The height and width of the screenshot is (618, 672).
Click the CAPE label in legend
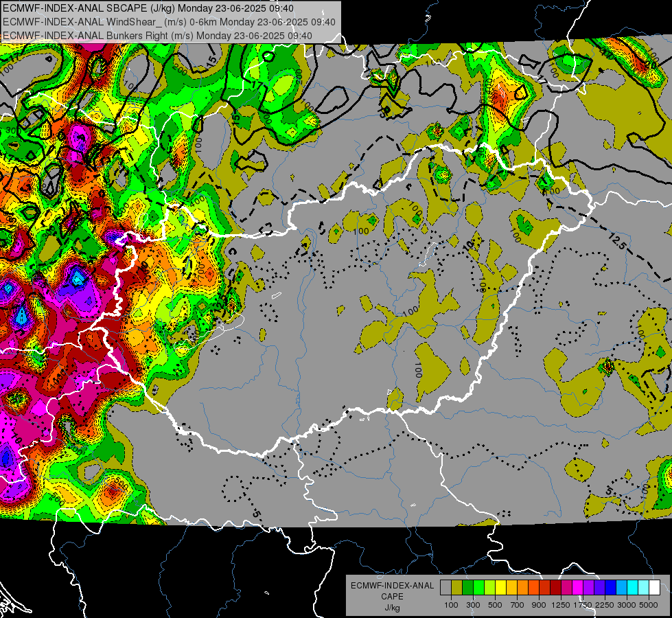tap(392, 596)
